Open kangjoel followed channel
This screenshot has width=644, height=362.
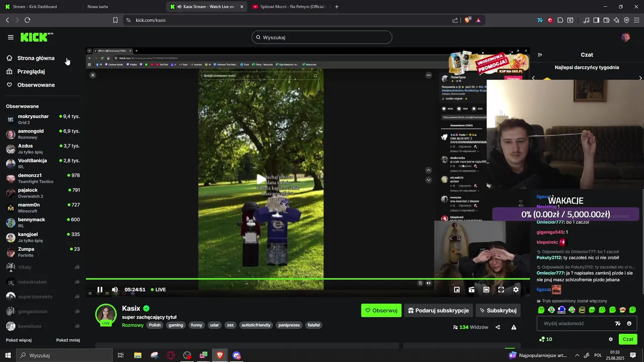coord(43,237)
